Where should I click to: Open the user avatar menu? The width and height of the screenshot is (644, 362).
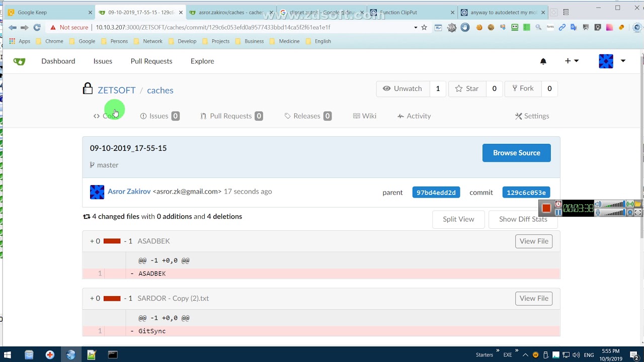click(x=612, y=61)
